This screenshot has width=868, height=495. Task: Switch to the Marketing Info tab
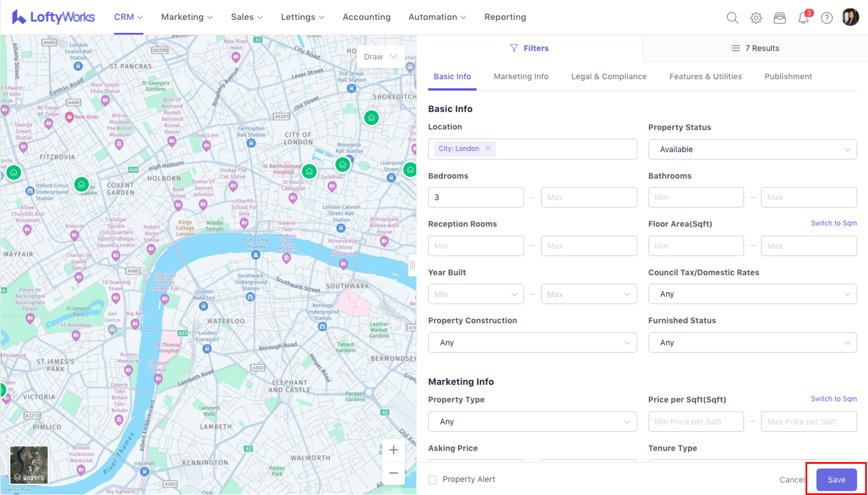click(521, 77)
